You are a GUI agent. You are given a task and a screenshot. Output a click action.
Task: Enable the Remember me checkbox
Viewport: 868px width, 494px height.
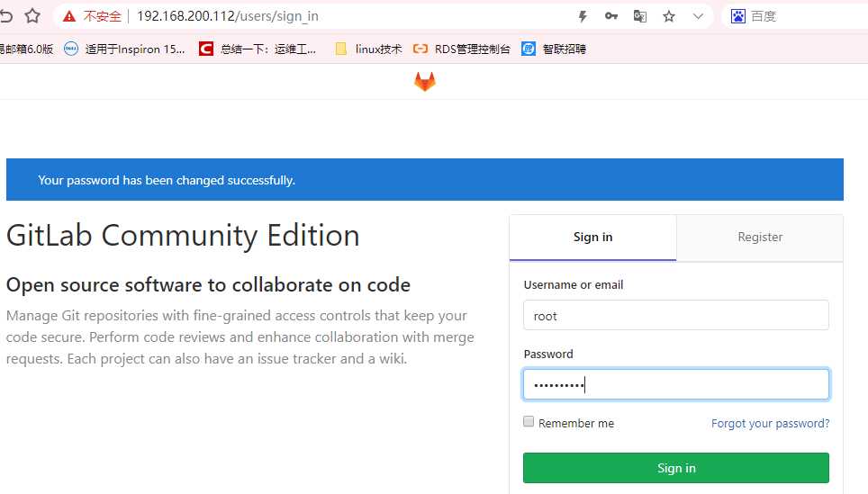point(529,421)
